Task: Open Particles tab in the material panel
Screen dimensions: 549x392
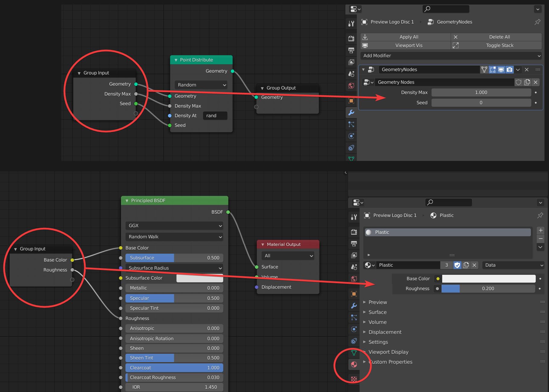Action: (354, 317)
